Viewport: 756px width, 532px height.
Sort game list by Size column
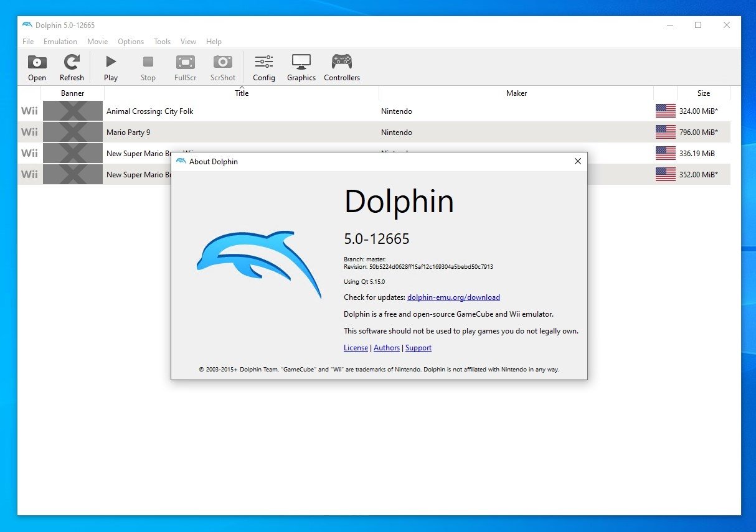[704, 93]
